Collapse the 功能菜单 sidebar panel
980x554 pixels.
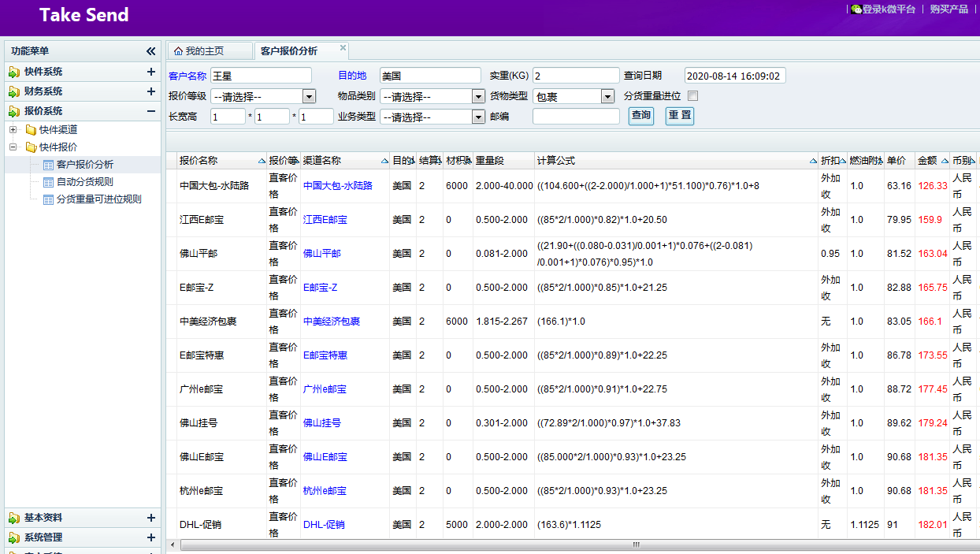tap(150, 51)
